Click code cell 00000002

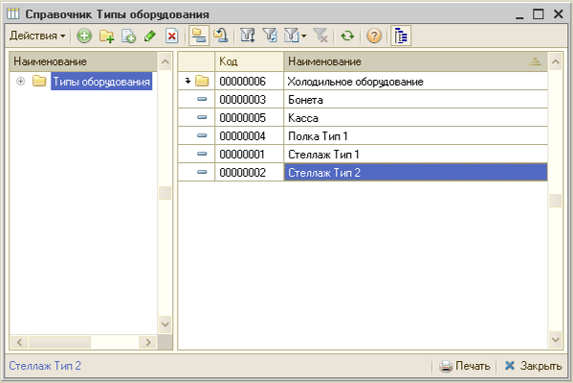(249, 172)
